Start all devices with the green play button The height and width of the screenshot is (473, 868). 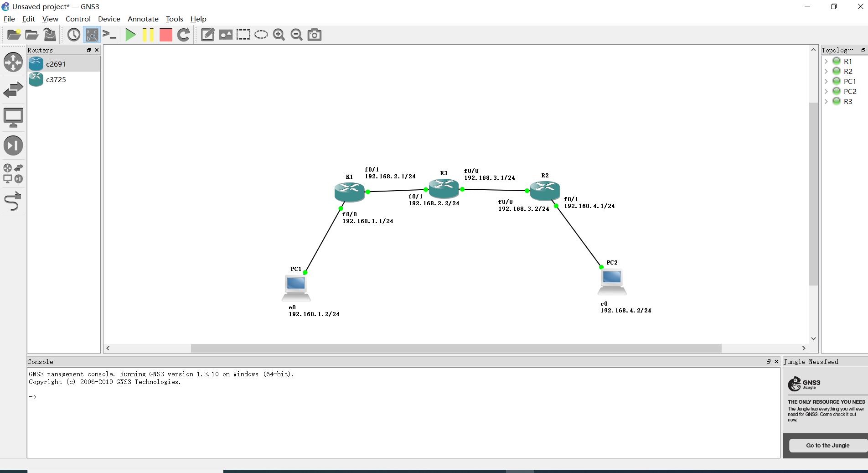130,34
